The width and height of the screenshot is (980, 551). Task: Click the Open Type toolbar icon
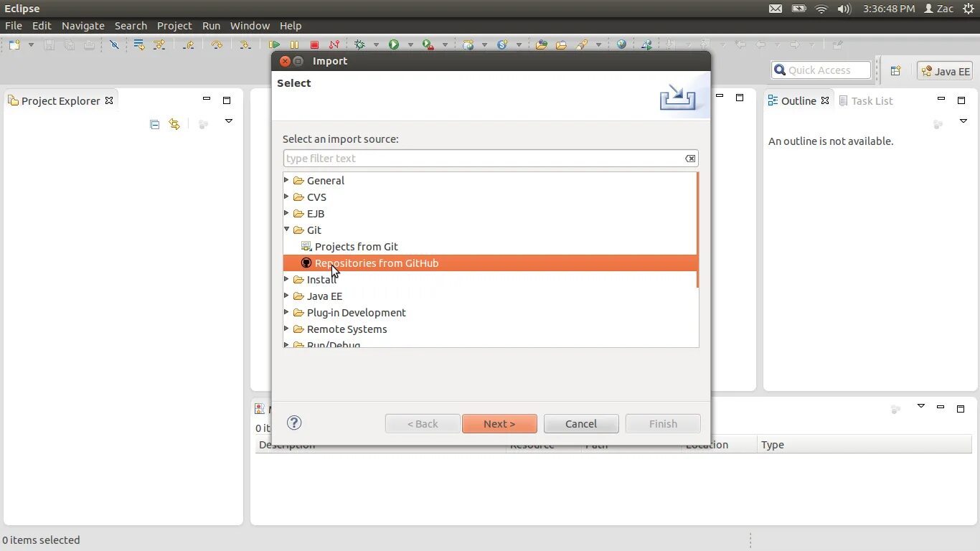click(x=542, y=44)
